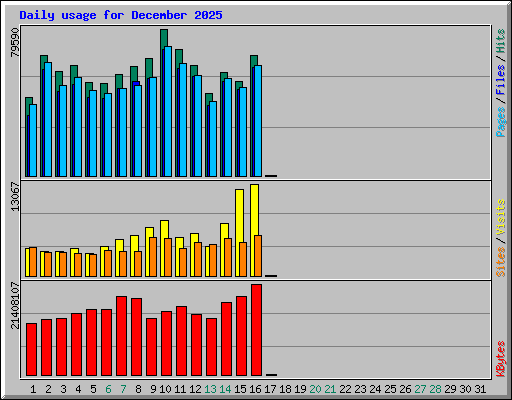Click the 21408107 axis value

pos(15,306)
